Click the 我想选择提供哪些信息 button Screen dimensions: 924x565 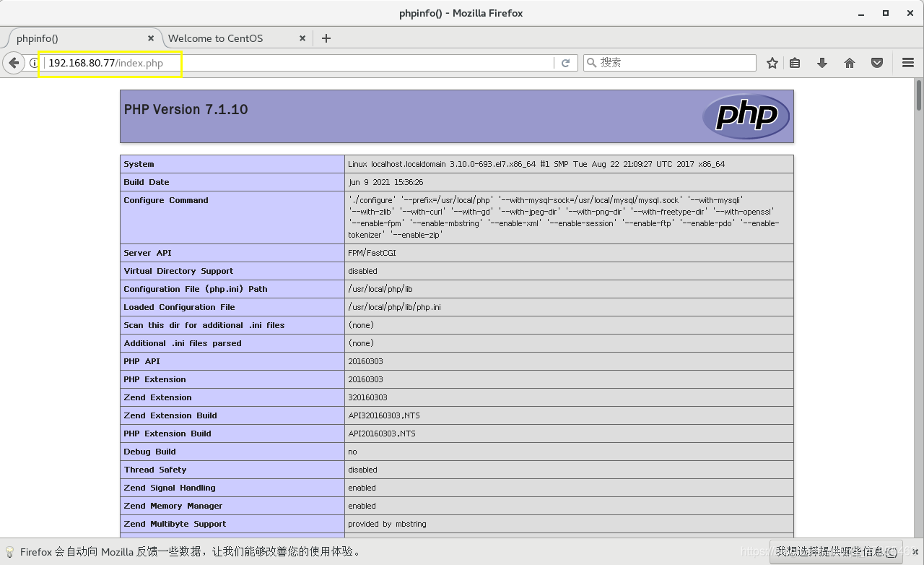coord(836,551)
